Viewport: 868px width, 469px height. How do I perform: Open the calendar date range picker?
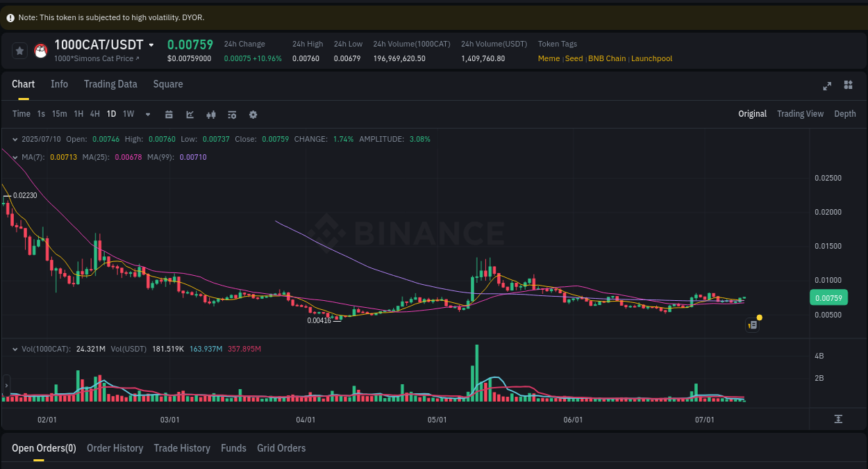[x=169, y=114]
